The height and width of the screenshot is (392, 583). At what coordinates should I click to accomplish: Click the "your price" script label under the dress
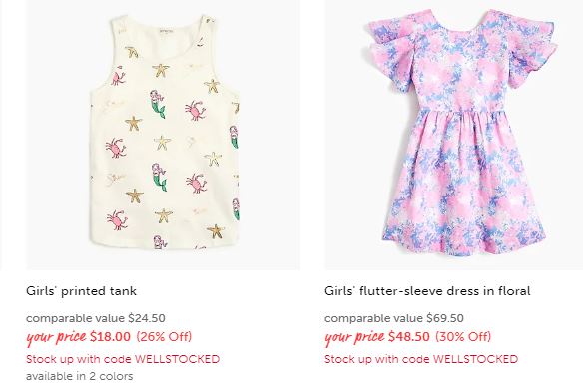354,337
